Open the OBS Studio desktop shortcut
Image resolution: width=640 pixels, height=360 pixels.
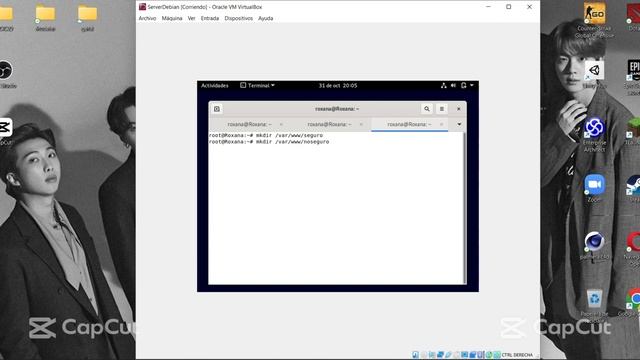(x=7, y=74)
